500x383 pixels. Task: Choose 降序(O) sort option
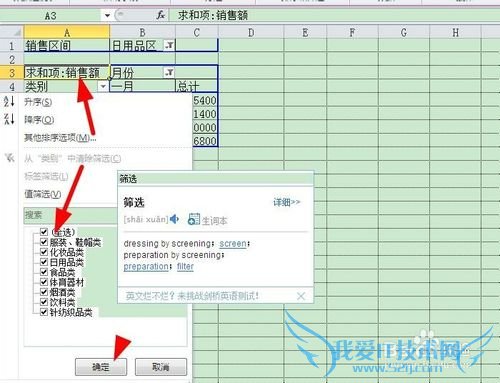click(39, 119)
